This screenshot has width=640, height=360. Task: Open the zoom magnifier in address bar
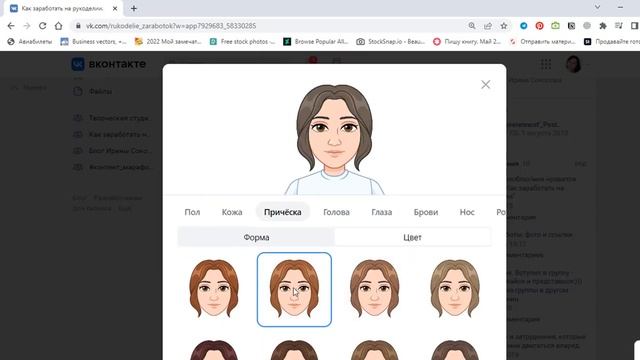(x=472, y=26)
